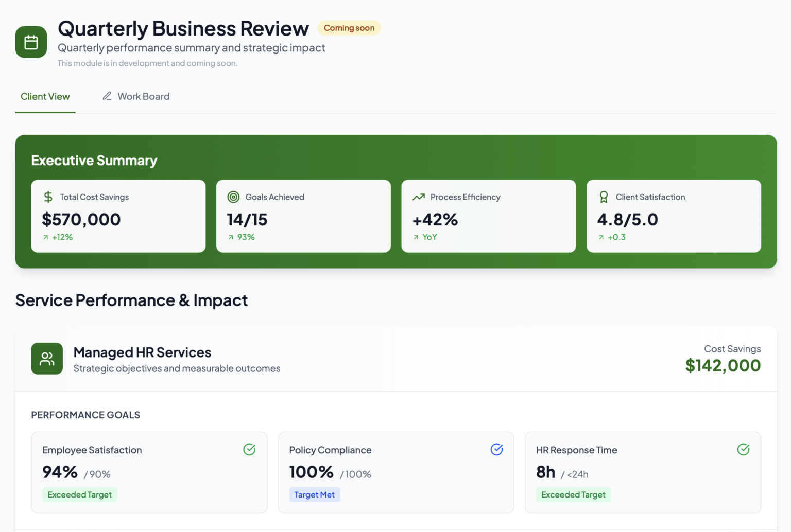The image size is (791, 532).
Task: Click 'This module is in development' note
Action: point(147,63)
